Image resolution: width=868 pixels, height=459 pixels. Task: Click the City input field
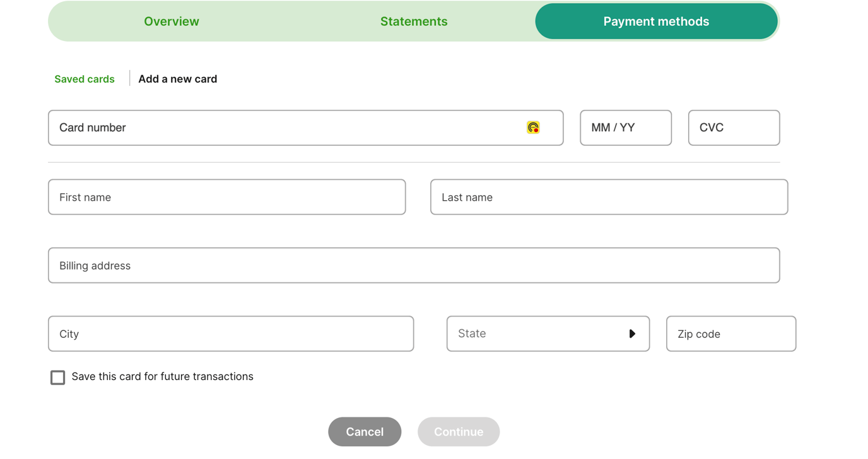coord(231,334)
